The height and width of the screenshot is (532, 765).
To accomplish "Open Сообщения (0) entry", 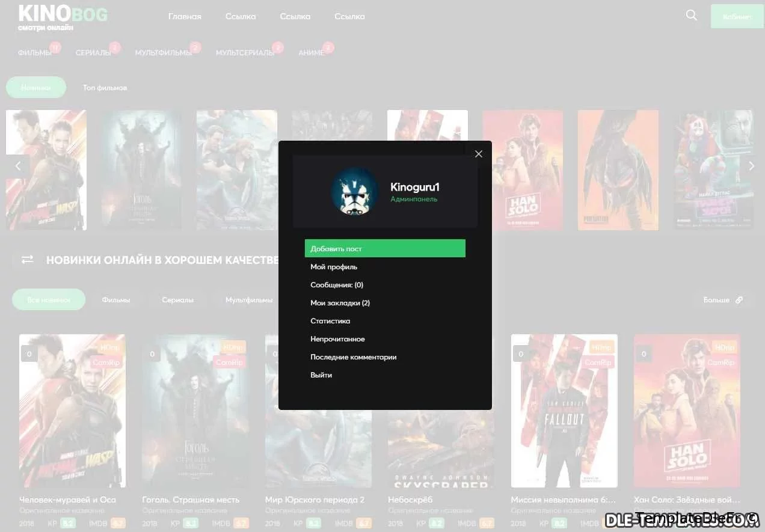I will [x=337, y=285].
